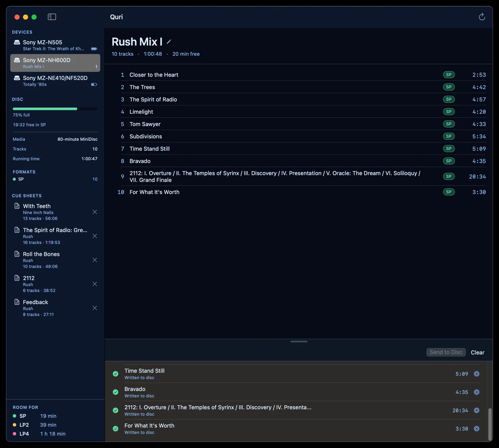Remove Time Stand Still from the queue
499x448 pixels.
point(477,374)
